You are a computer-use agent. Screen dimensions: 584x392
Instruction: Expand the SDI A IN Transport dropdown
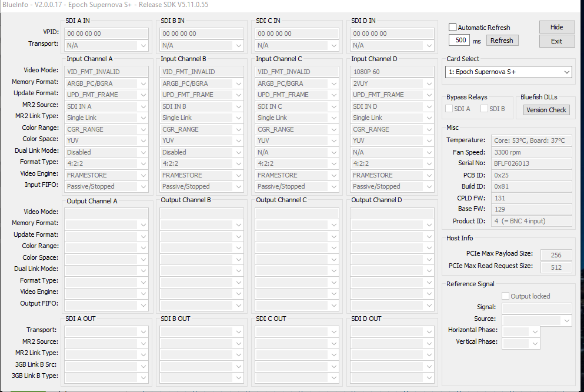pos(143,45)
